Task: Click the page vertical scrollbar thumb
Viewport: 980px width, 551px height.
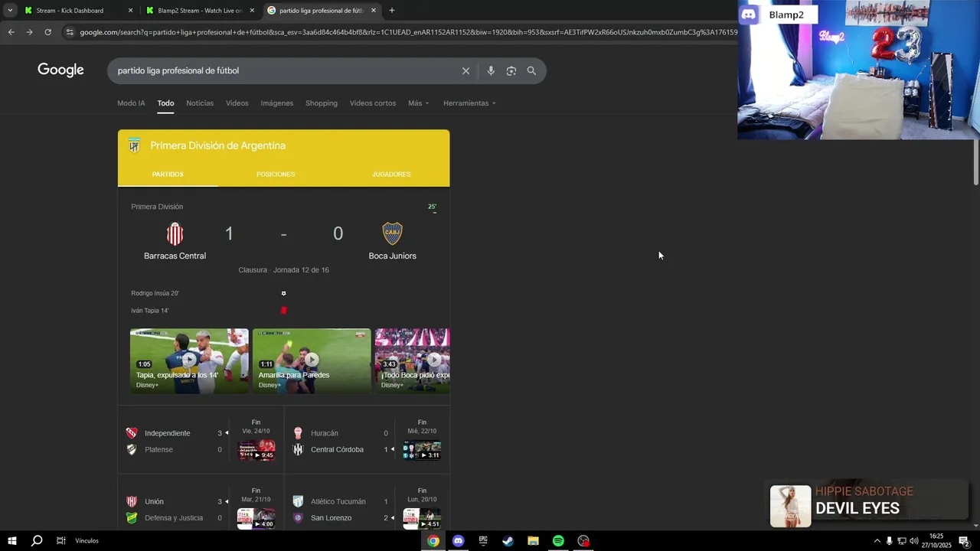Action: click(x=976, y=162)
